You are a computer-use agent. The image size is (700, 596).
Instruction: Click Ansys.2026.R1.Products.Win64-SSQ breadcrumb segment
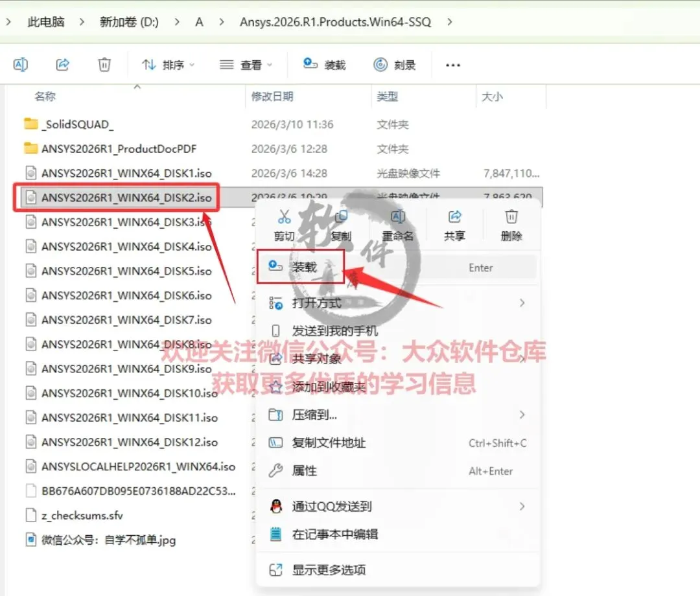coord(335,22)
